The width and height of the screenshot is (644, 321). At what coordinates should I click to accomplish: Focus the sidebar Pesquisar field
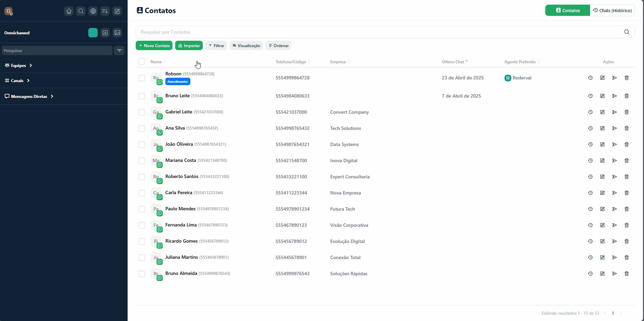pos(57,50)
